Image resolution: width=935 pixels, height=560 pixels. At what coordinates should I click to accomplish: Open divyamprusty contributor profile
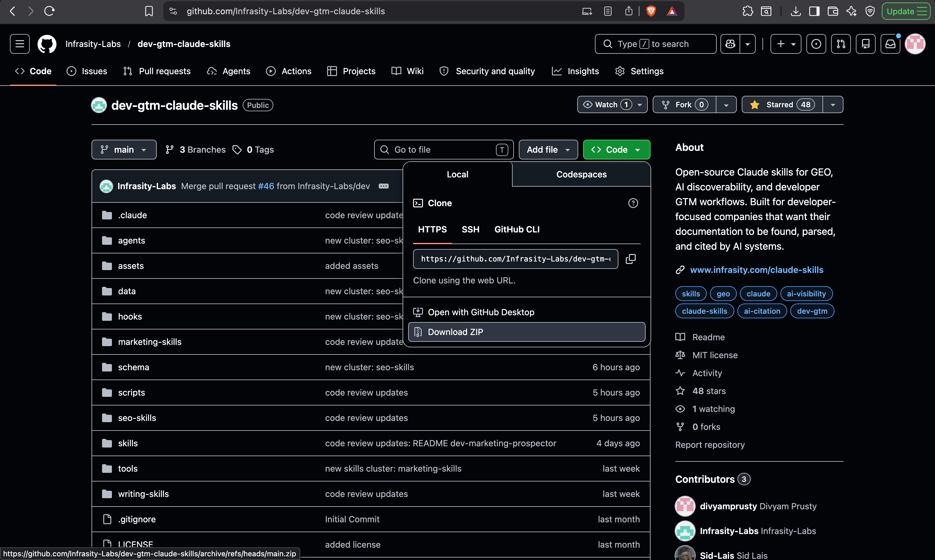[x=728, y=507]
